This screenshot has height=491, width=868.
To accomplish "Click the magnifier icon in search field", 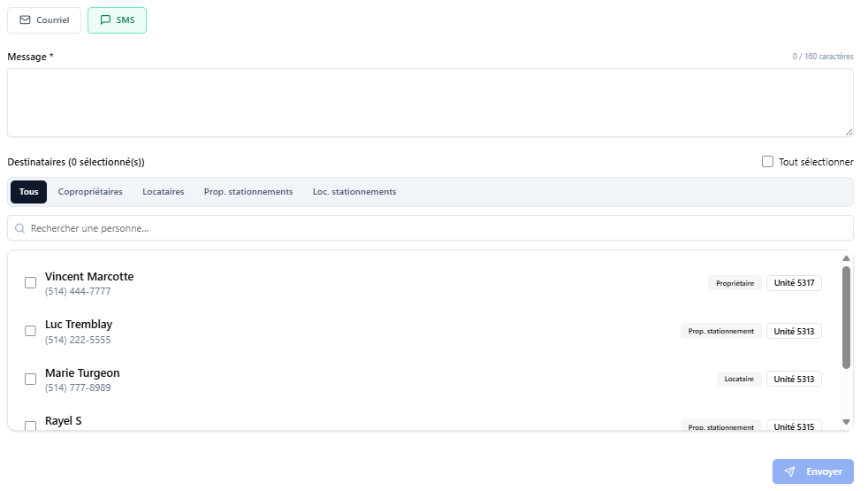I will coord(20,228).
